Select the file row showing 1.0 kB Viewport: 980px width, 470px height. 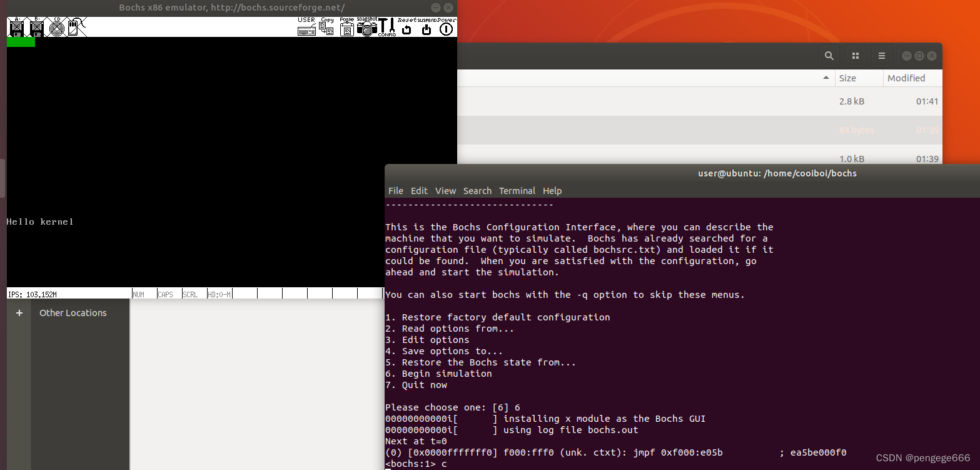pyautogui.click(x=700, y=155)
